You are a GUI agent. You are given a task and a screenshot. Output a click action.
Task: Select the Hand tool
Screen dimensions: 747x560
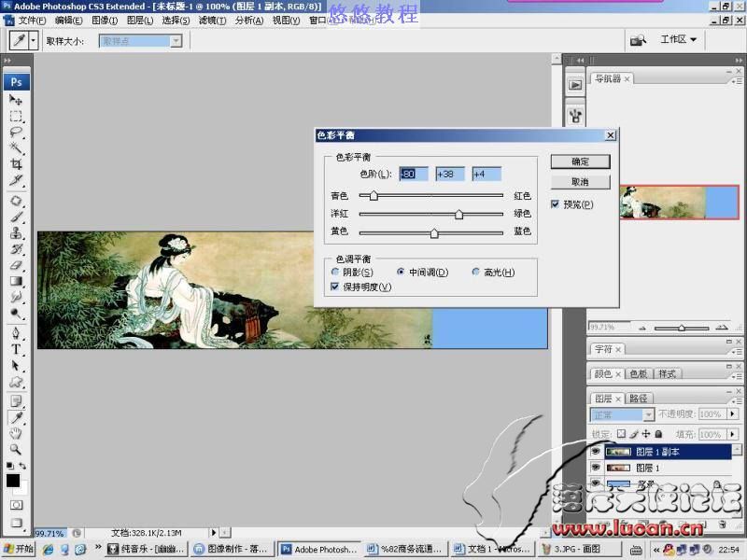tap(16, 433)
